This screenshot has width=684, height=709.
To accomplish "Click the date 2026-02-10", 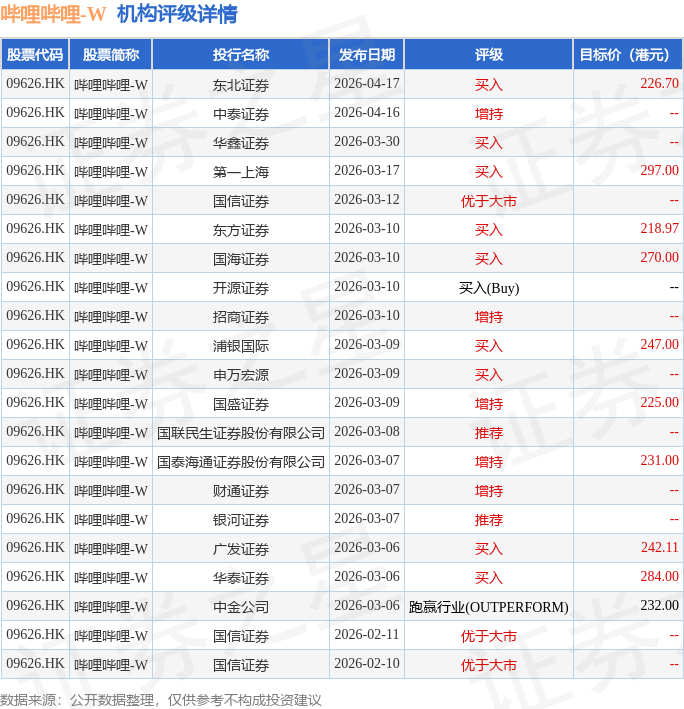I will (367, 663).
